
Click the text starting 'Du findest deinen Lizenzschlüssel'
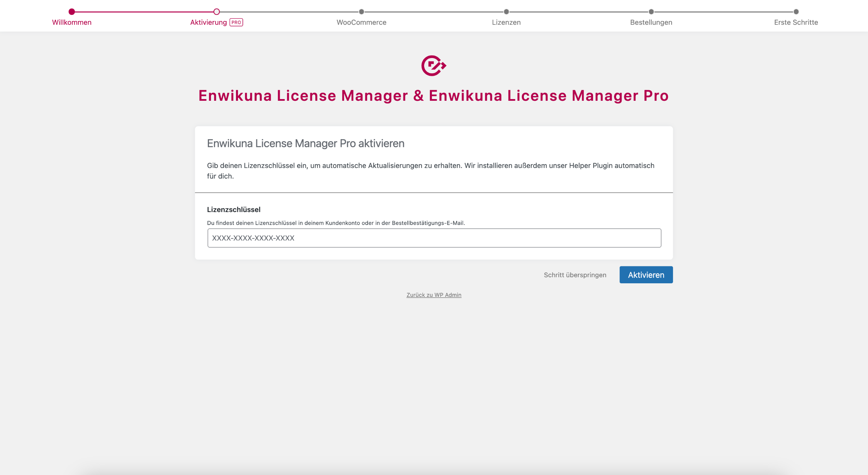click(336, 223)
